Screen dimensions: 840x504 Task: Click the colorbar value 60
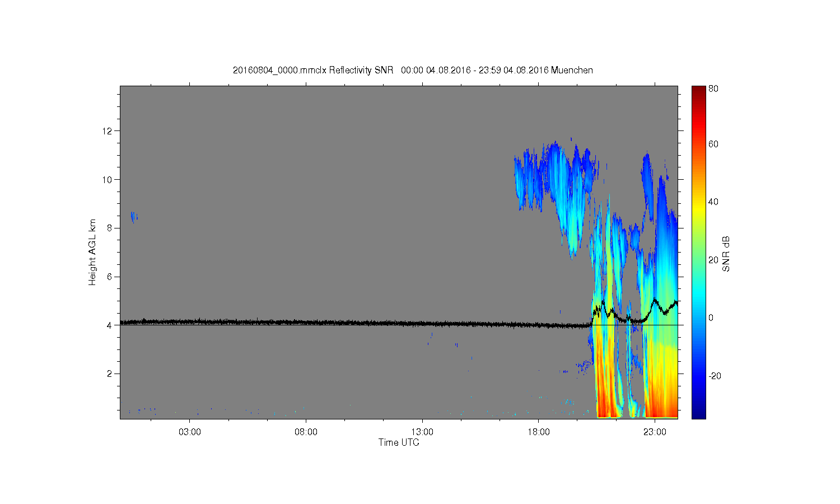click(x=713, y=144)
